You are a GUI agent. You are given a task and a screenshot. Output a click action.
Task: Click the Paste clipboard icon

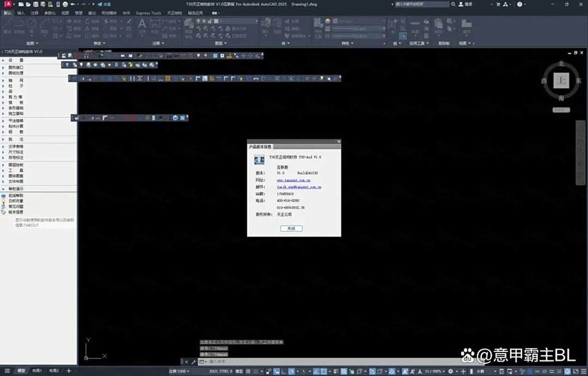438,24
